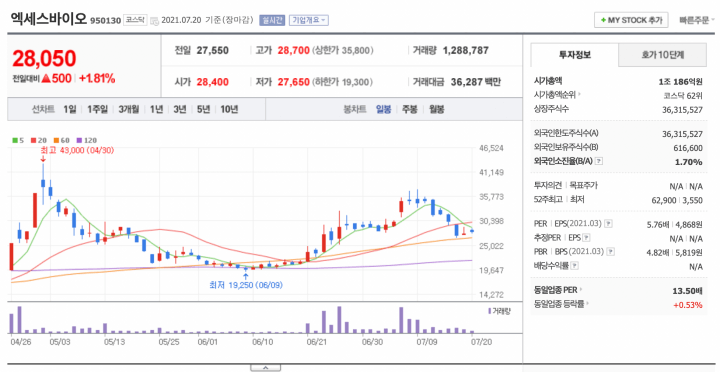Click the current price 28,050
The height and width of the screenshot is (372, 720).
click(44, 58)
